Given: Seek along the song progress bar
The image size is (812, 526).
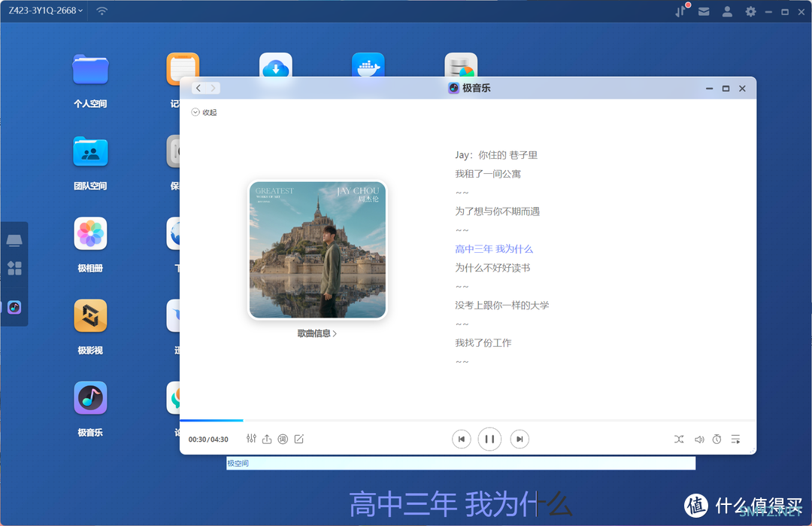Looking at the screenshot, I should click(468, 421).
